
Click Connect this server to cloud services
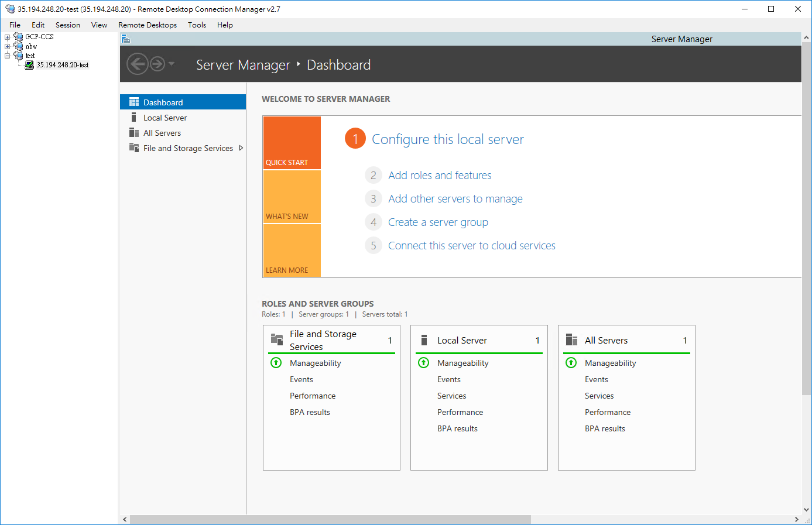tap(472, 245)
